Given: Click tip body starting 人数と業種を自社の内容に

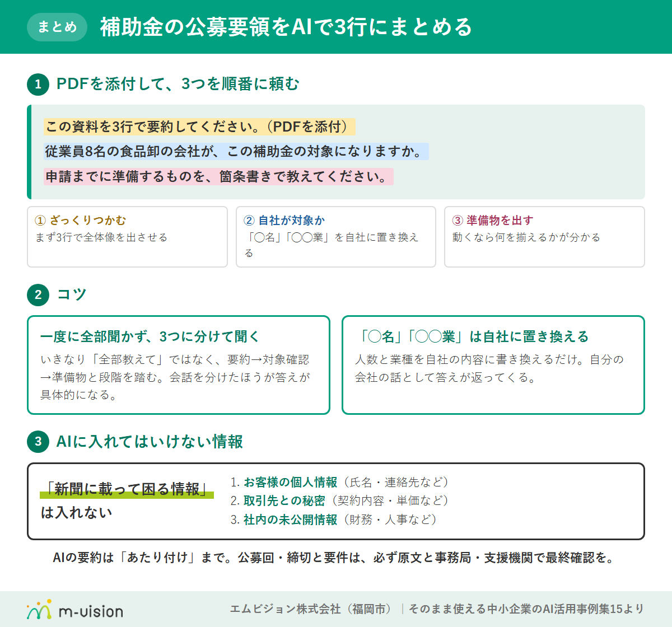Looking at the screenshot, I should point(489,368).
